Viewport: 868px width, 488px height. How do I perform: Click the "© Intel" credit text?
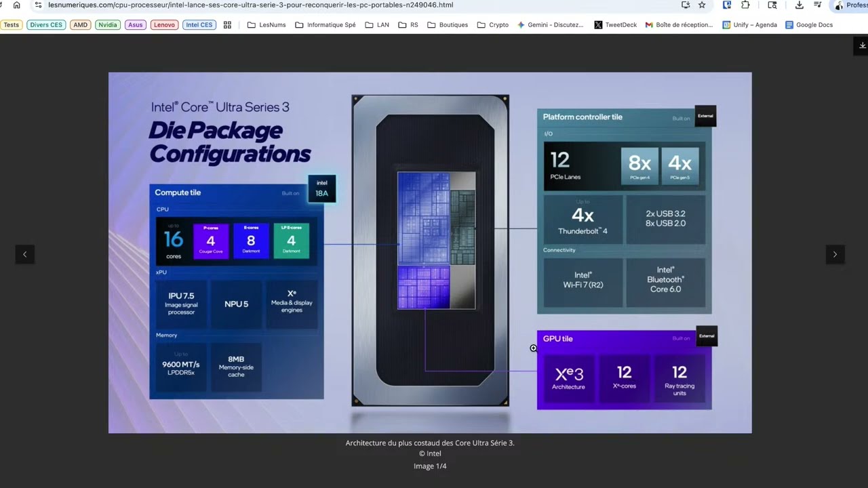(x=430, y=454)
